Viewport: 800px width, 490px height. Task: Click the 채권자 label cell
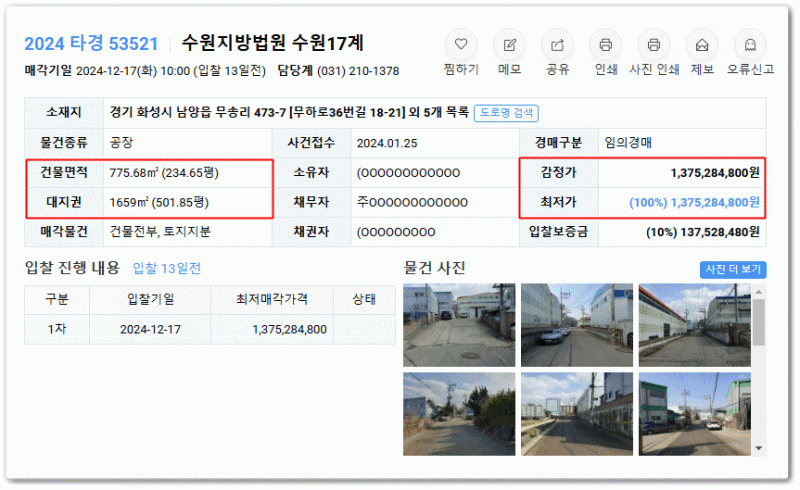[x=311, y=232]
